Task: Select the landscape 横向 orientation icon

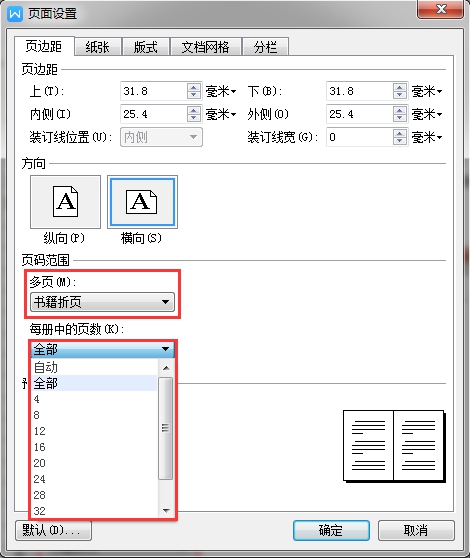Action: tap(142, 202)
